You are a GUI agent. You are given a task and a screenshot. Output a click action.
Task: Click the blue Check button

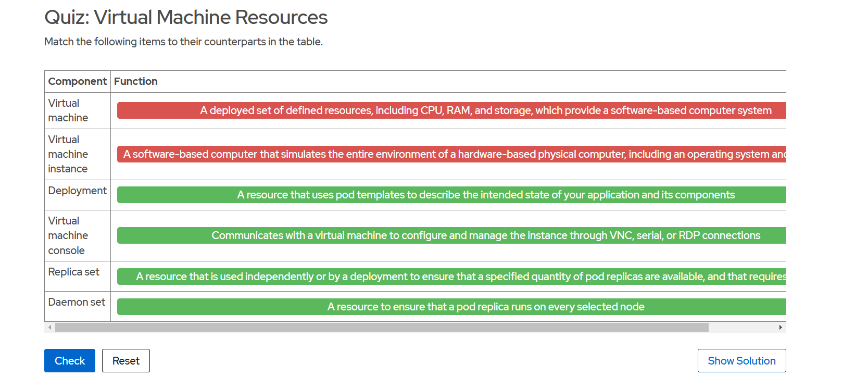point(69,360)
